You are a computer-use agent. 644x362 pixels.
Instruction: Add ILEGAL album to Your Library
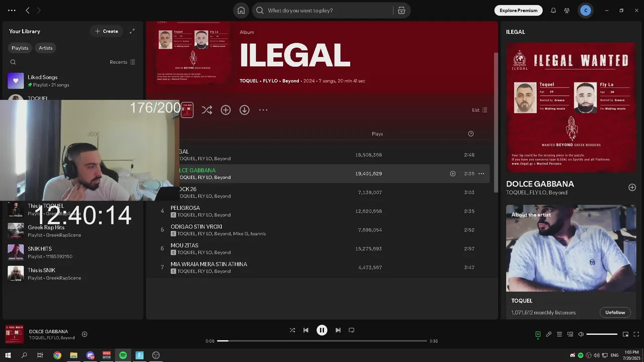tap(225, 110)
